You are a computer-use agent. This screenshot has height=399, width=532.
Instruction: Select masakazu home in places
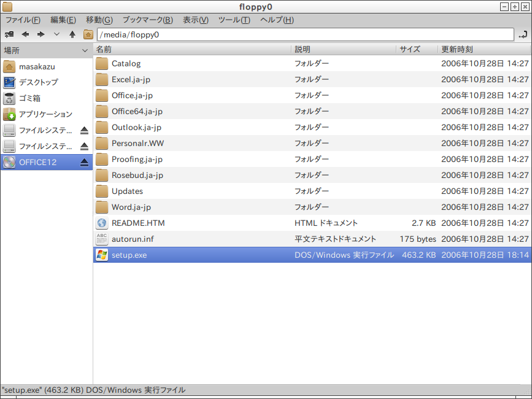coord(47,66)
